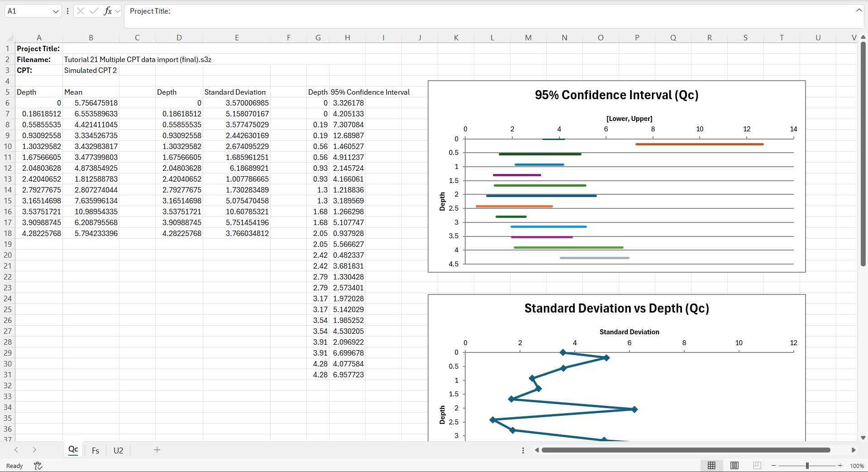Click the orange bar in the confidence chart near depth 0.2
The width and height of the screenshot is (868, 472).
click(x=699, y=144)
